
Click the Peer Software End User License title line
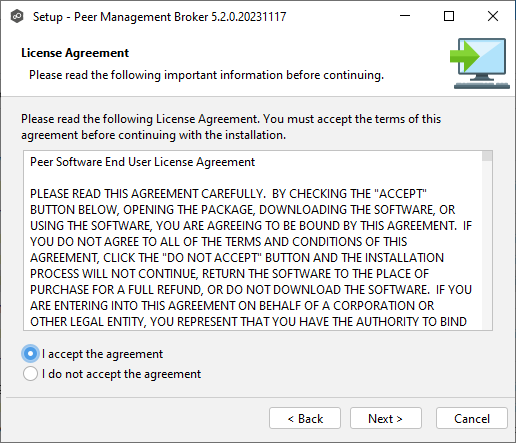pos(143,162)
